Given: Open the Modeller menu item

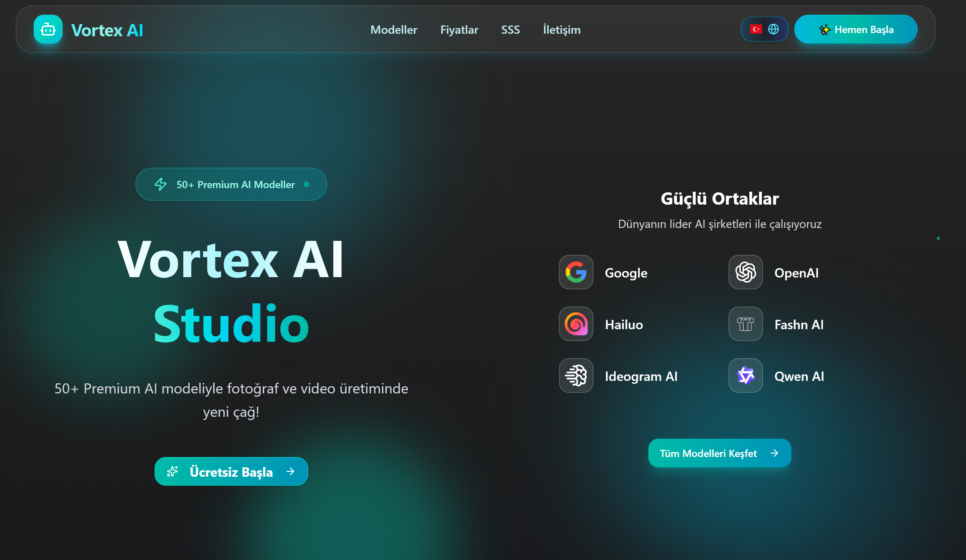Looking at the screenshot, I should pos(393,30).
